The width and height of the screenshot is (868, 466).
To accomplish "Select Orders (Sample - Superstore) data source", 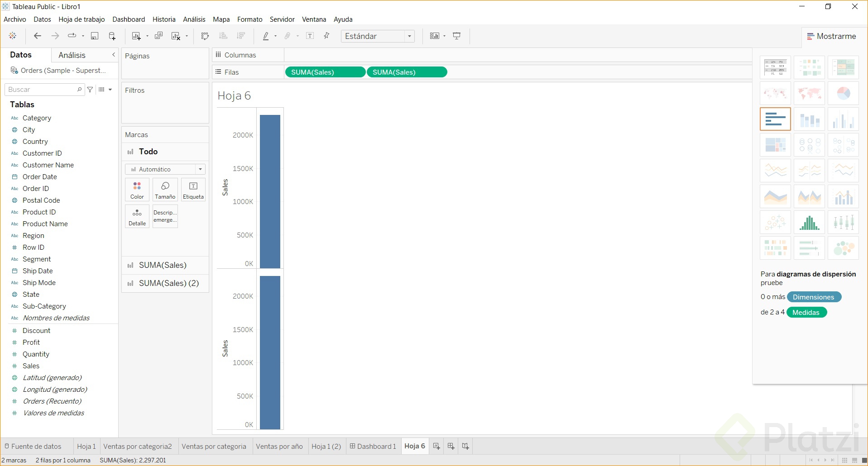I will point(59,71).
